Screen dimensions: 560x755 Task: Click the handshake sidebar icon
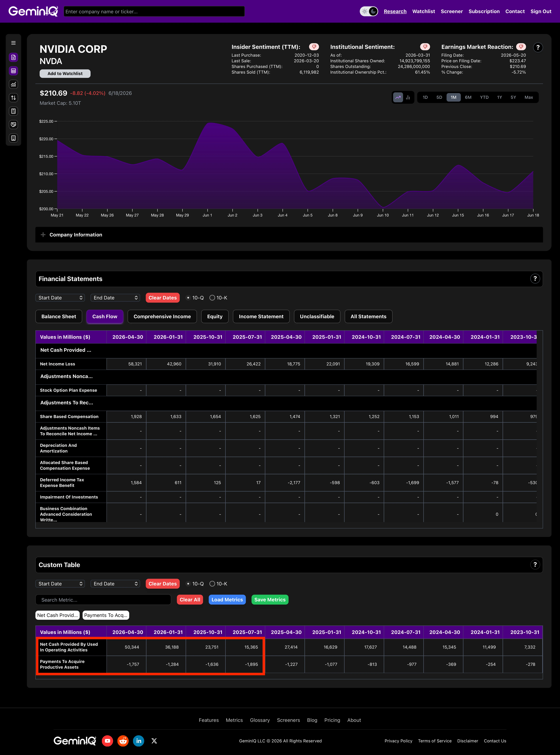click(x=14, y=124)
